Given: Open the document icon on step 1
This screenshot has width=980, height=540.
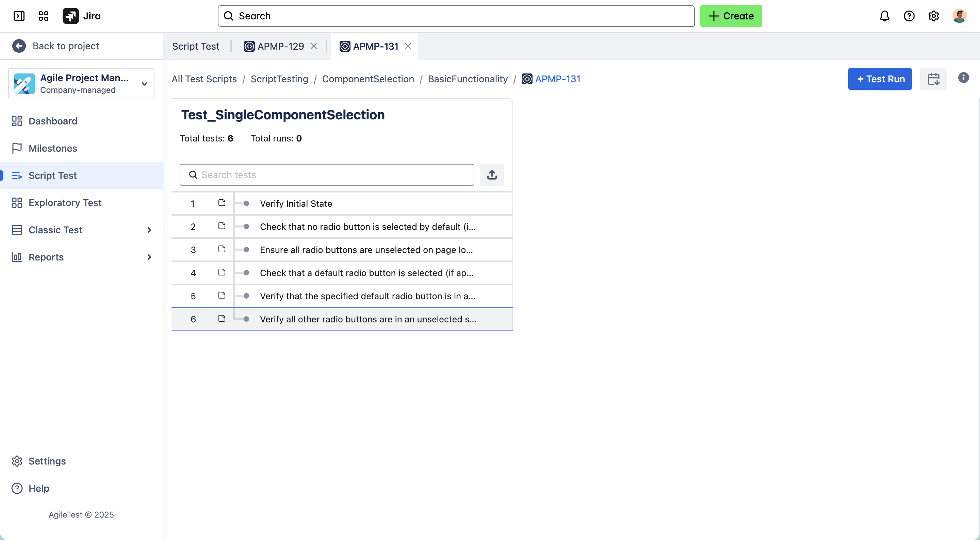Looking at the screenshot, I should 222,203.
